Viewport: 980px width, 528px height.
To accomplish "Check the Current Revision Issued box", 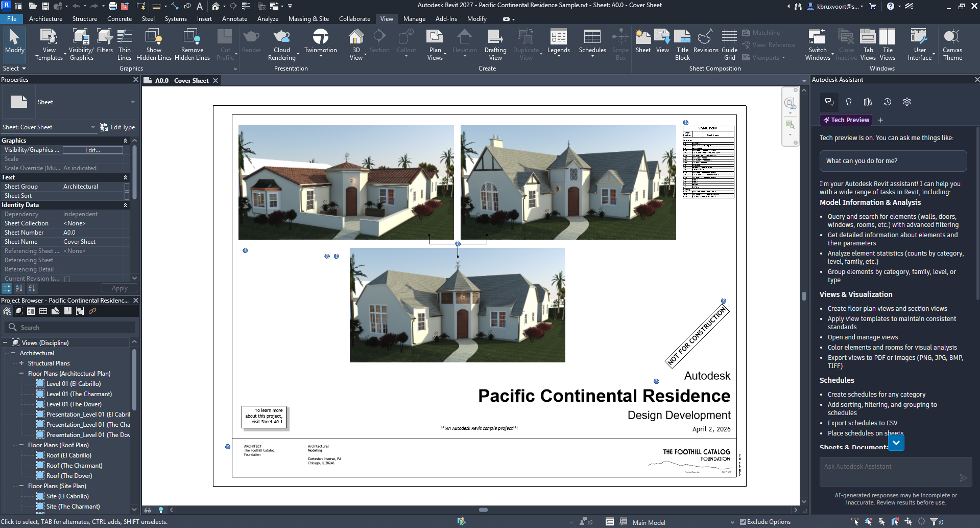I will click(67, 279).
